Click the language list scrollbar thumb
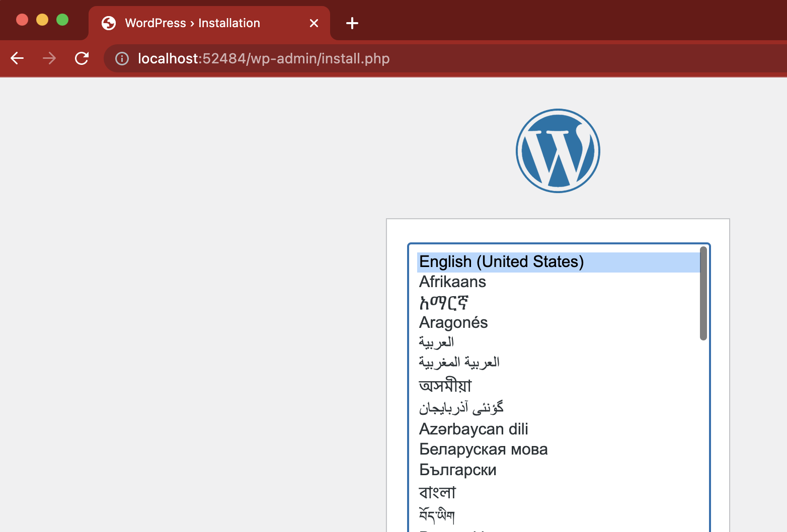The height and width of the screenshot is (532, 787). pos(703,294)
